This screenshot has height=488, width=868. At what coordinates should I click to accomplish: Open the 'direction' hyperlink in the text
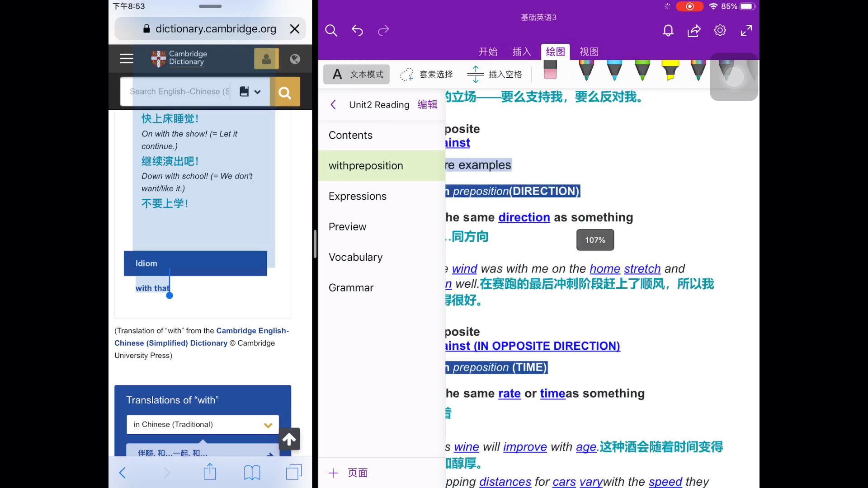click(x=524, y=217)
